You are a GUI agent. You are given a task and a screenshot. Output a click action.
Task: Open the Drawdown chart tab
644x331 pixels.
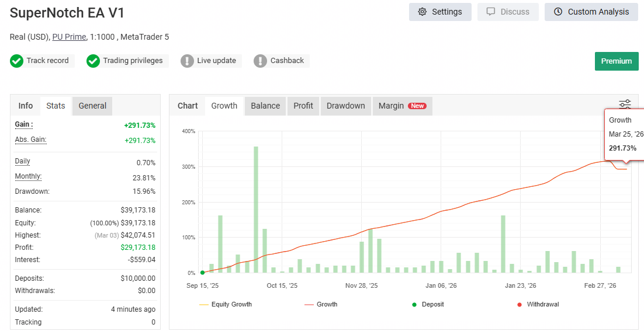coord(345,106)
